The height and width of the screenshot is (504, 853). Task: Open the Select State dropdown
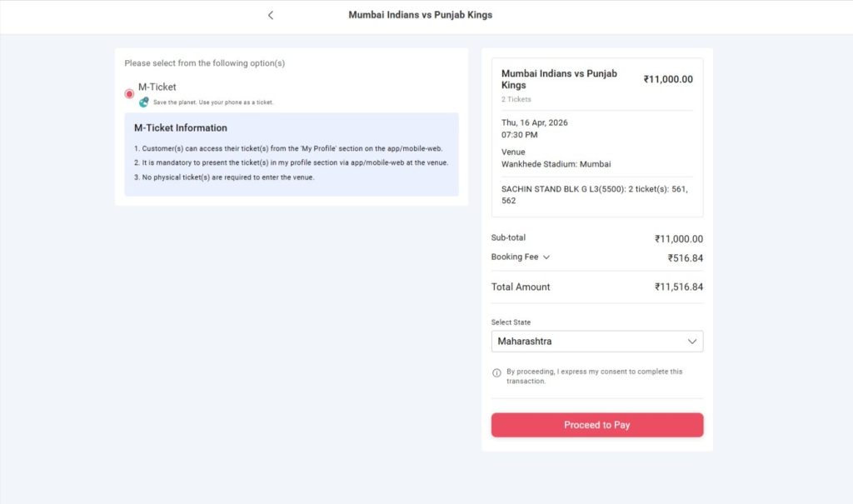[596, 341]
